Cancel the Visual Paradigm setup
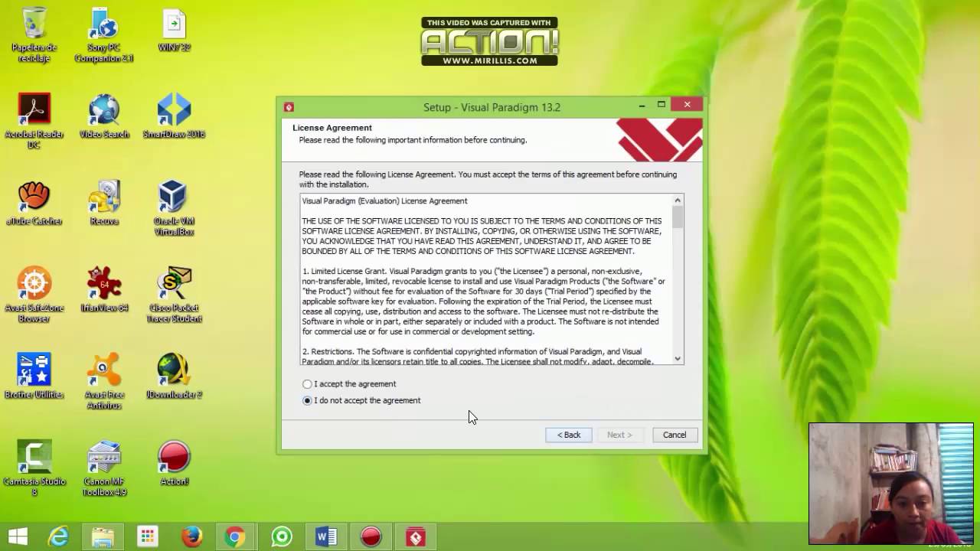Image resolution: width=980 pixels, height=551 pixels. coord(675,435)
